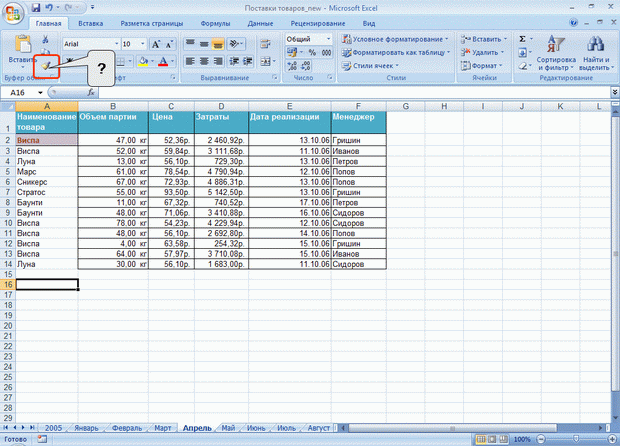The height and width of the screenshot is (446, 620).
Task: Toggle bottom vertical alignment
Action: pyautogui.click(x=217, y=43)
